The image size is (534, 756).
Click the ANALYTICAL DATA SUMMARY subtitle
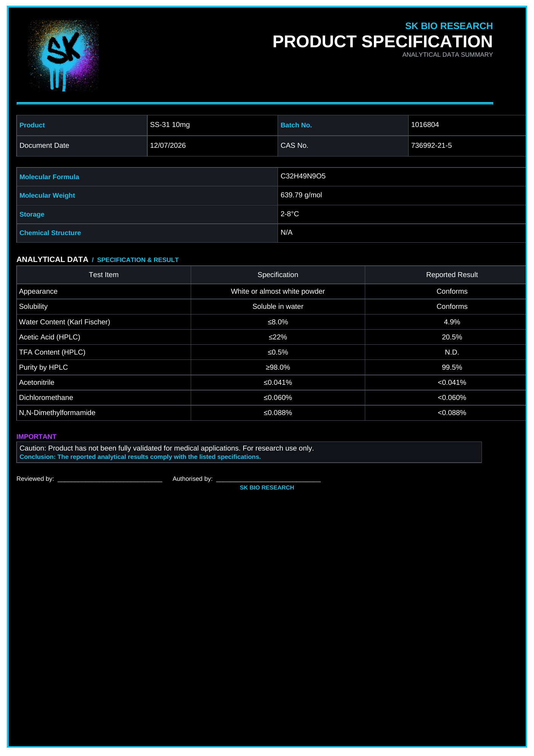448,55
